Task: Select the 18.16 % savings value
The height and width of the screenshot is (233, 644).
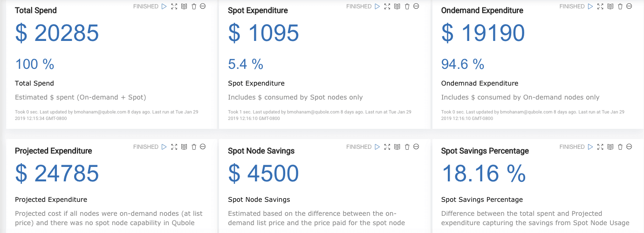Action: point(484,174)
